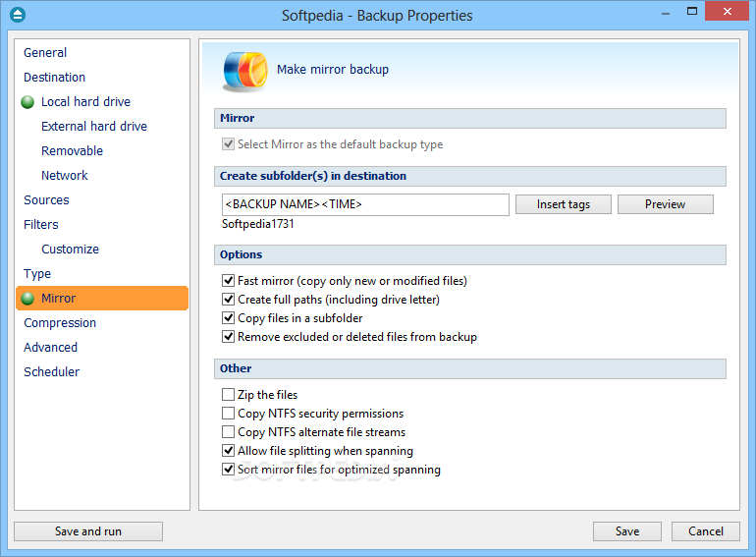Click the app logo in title bar
This screenshot has height=557, width=756.
[x=18, y=15]
